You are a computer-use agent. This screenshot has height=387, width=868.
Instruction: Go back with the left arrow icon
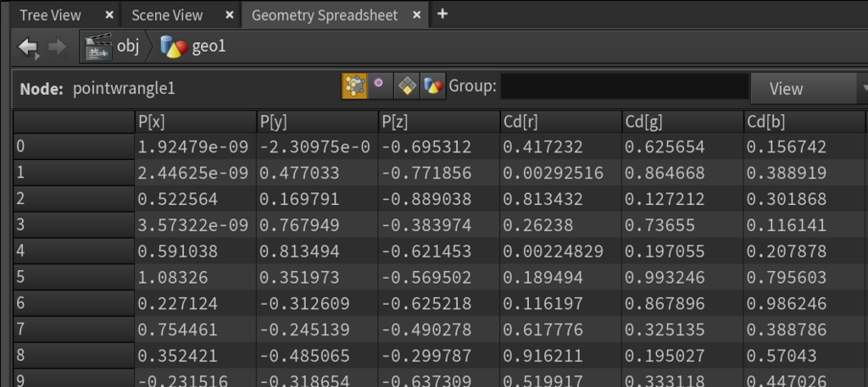click(x=28, y=47)
